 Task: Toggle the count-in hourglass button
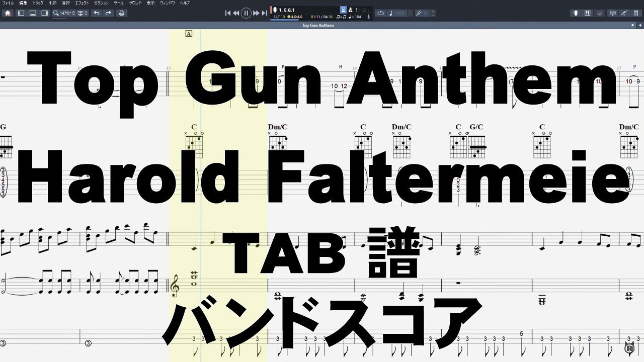344,10
